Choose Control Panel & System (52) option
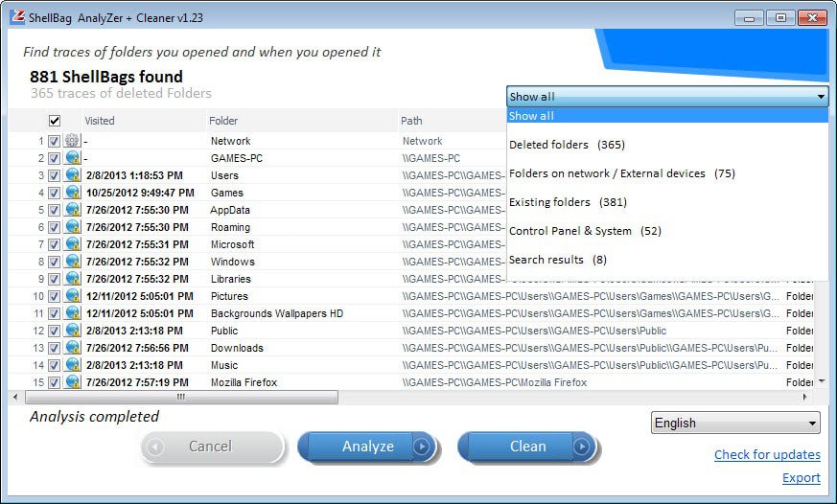The image size is (837, 504). tap(585, 231)
